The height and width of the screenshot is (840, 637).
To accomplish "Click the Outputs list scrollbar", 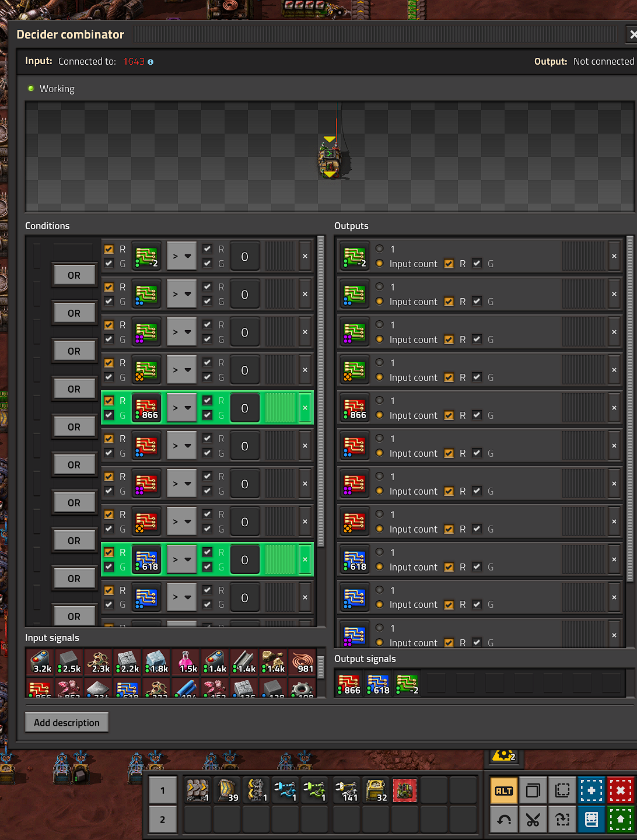I will [x=629, y=408].
